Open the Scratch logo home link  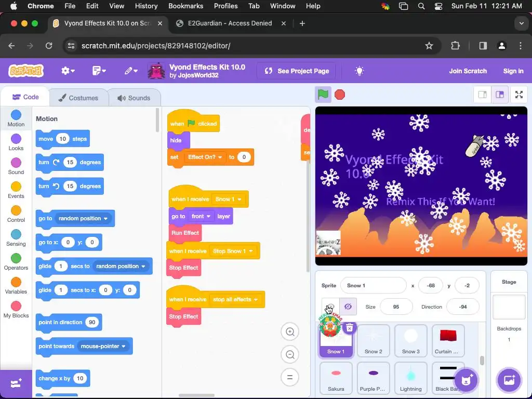[26, 71]
